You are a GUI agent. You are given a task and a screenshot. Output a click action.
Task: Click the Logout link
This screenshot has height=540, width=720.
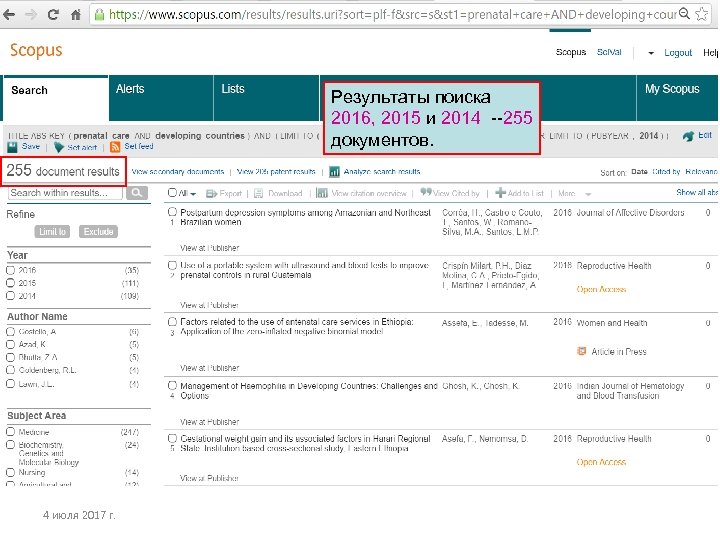tap(678, 53)
